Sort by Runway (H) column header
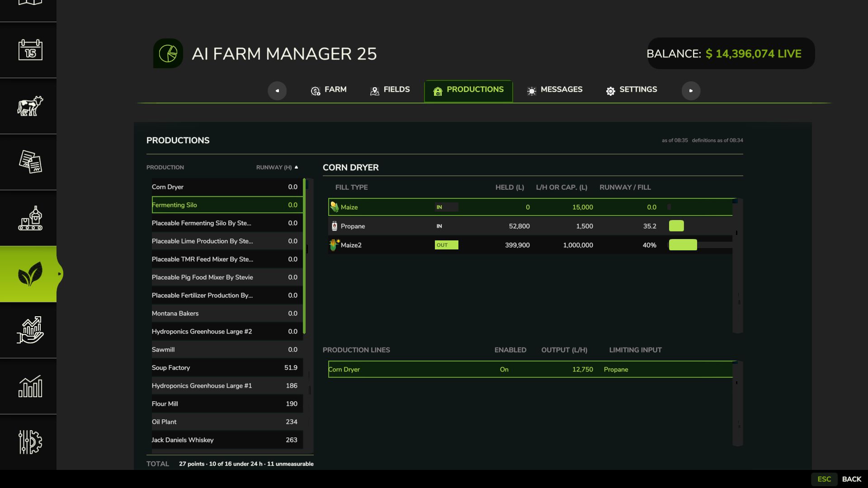 (x=277, y=167)
